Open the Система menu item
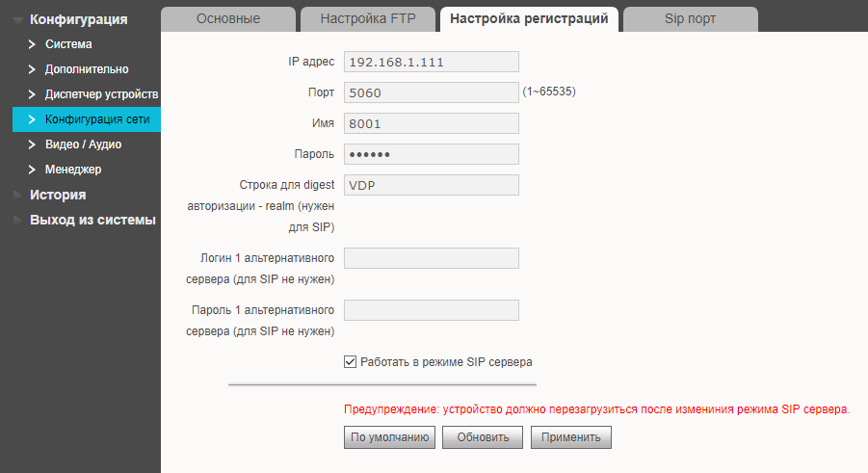This screenshot has width=868, height=473. pos(68,44)
